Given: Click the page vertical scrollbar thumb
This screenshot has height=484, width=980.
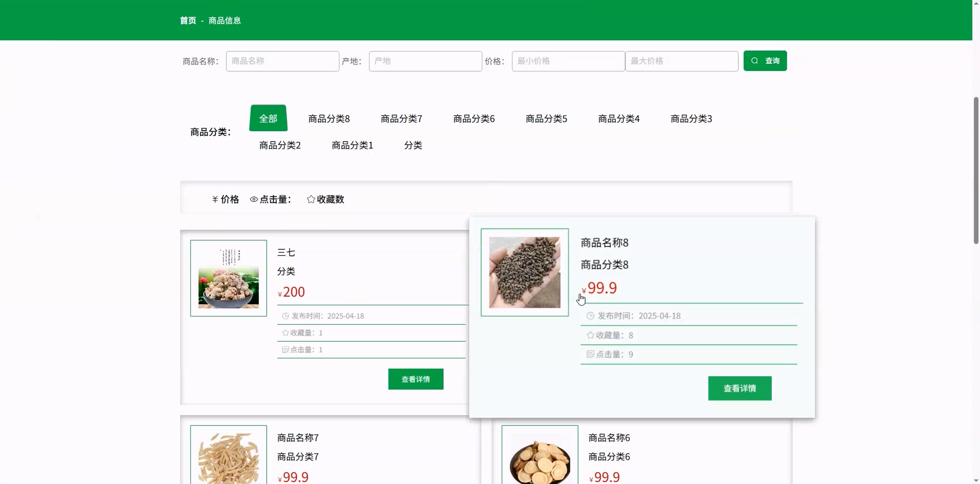Looking at the screenshot, I should (976, 171).
